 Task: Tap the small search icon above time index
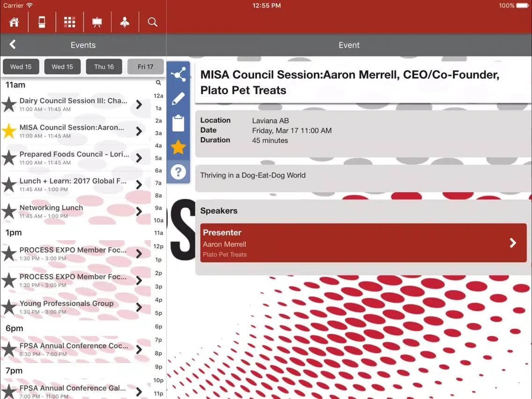coord(158,82)
